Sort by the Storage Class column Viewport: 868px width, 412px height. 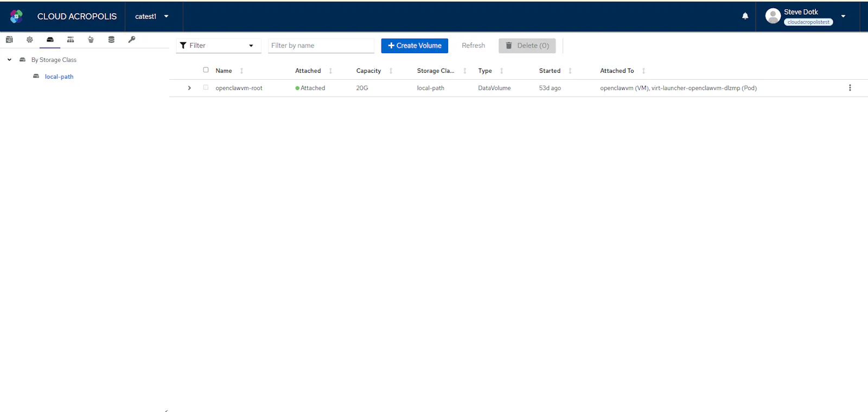[465, 71]
